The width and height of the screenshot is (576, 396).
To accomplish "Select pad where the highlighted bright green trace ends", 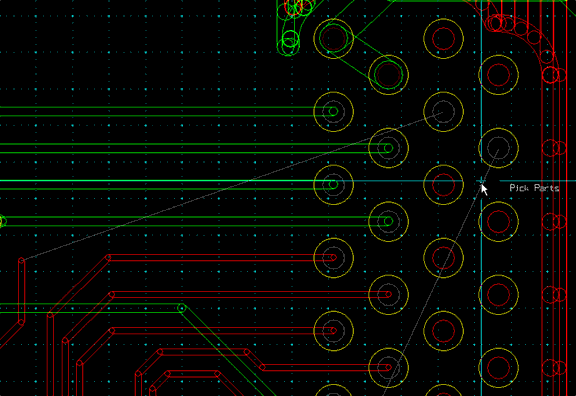I will (334, 185).
